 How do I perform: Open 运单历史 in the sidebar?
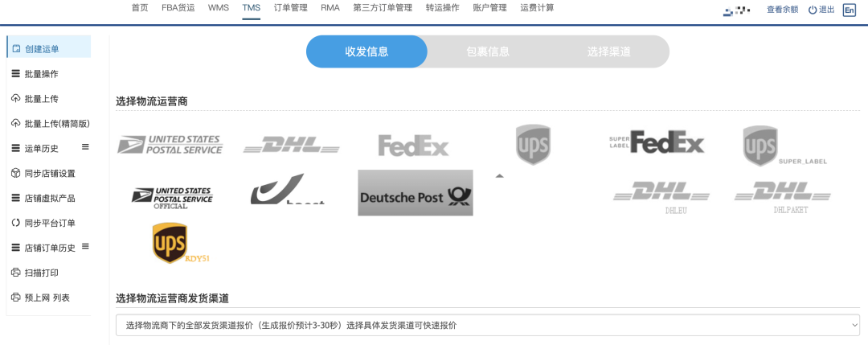pos(42,149)
